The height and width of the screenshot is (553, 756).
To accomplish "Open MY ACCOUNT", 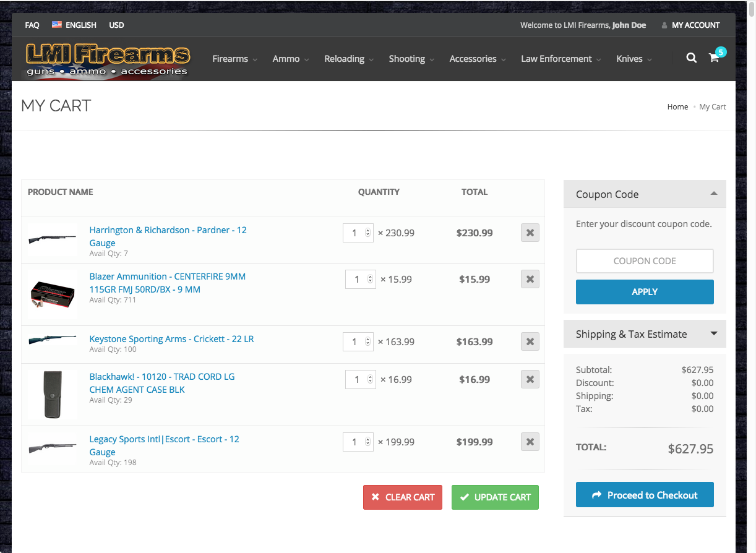I will [696, 25].
